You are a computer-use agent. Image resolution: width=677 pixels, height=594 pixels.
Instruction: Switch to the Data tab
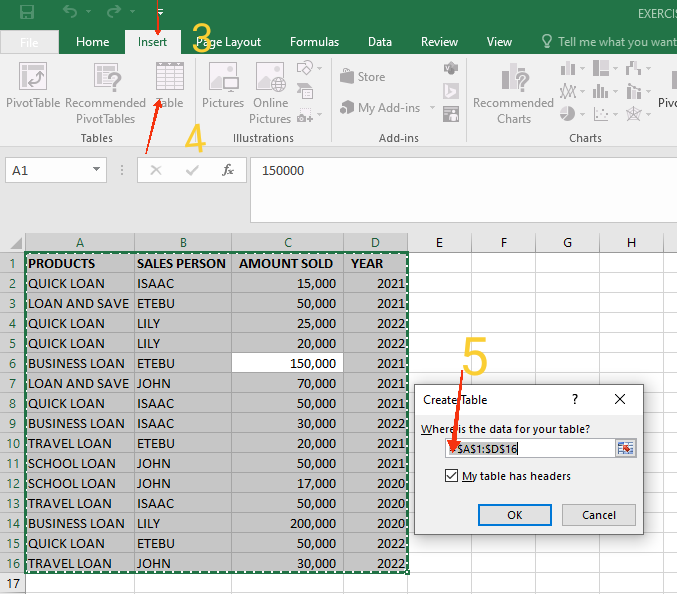point(380,42)
